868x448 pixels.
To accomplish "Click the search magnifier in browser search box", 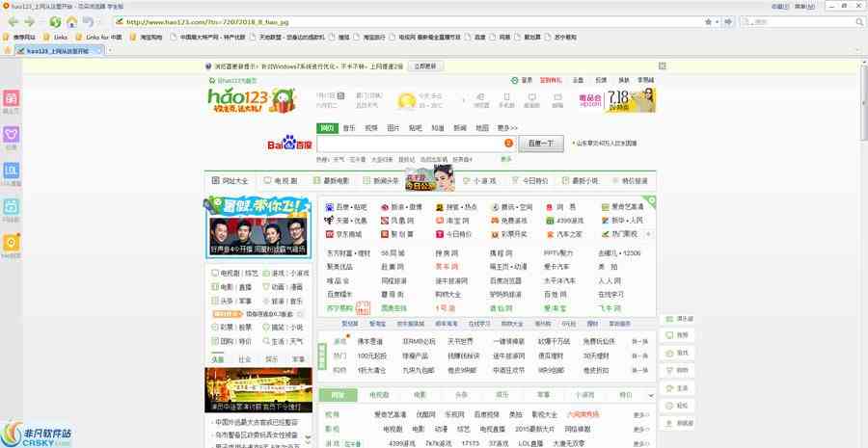I will pyautogui.click(x=859, y=22).
